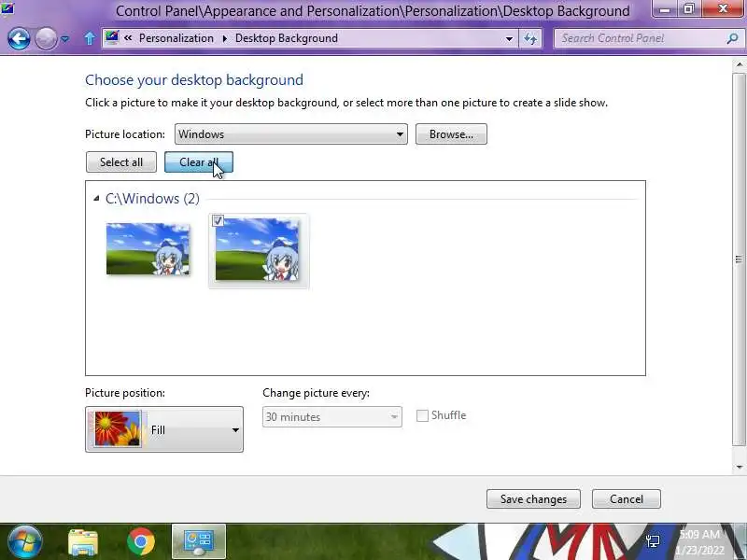
Task: Click the scrollbar up arrow
Action: [x=740, y=64]
